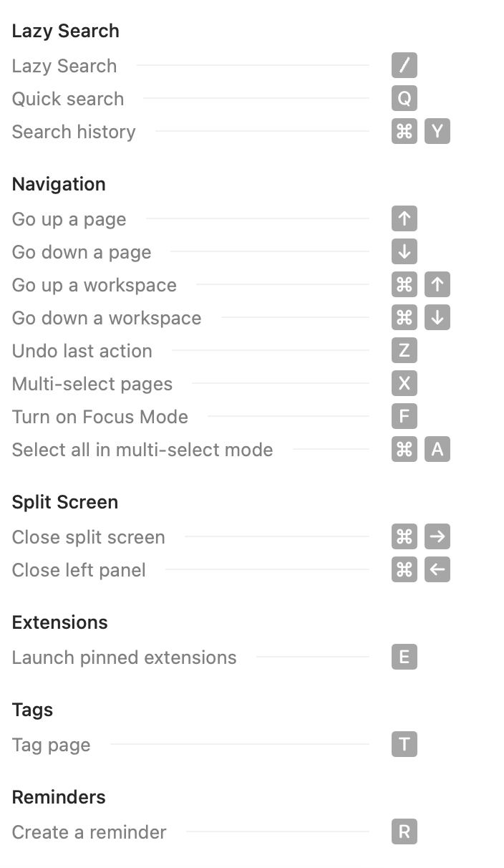The image size is (504, 868).
Task: Click the Q key icon for Quick search
Action: pyautogui.click(x=404, y=99)
